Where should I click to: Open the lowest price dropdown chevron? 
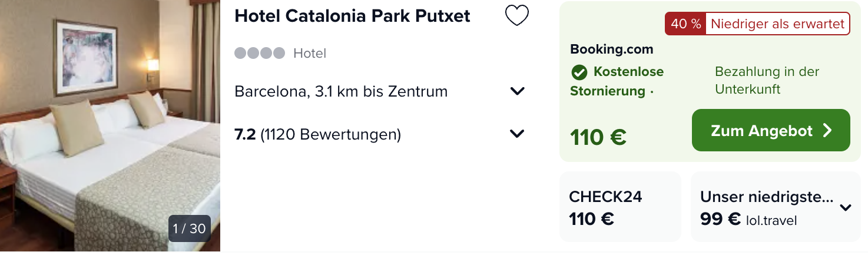click(x=846, y=207)
